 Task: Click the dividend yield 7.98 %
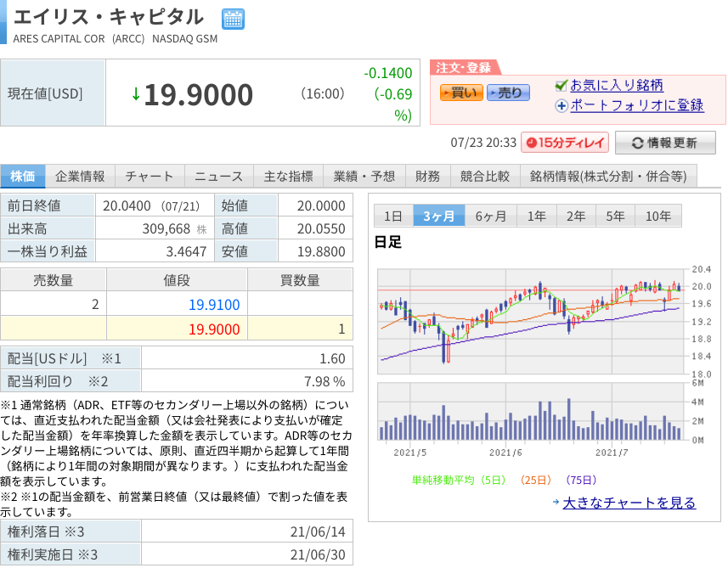coord(324,381)
